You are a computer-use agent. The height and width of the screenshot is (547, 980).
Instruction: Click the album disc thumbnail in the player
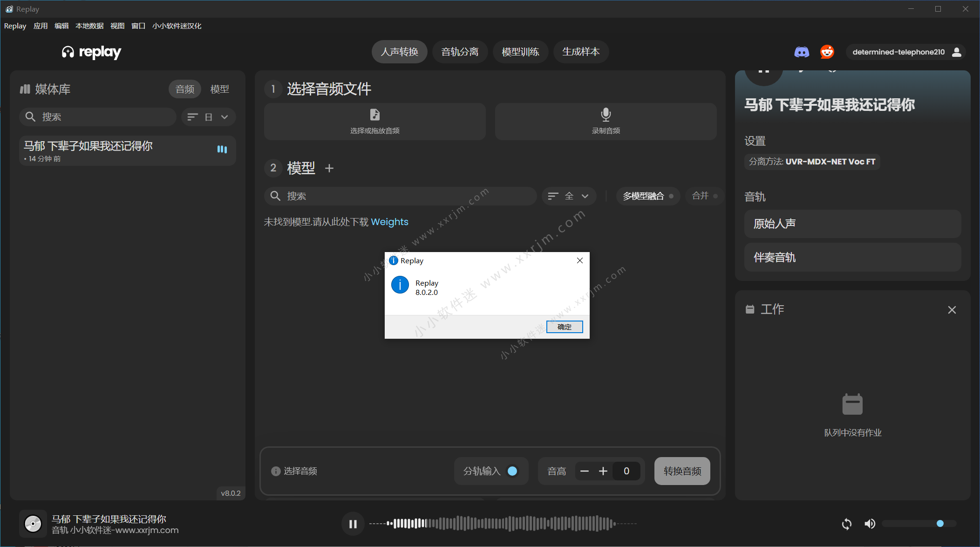pos(33,524)
